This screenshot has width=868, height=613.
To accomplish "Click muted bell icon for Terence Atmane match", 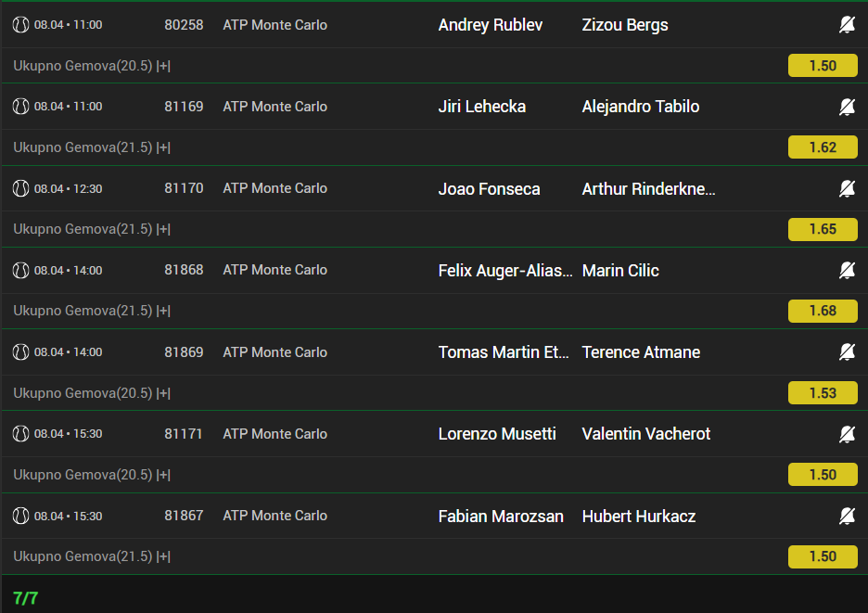I will pyautogui.click(x=847, y=351).
